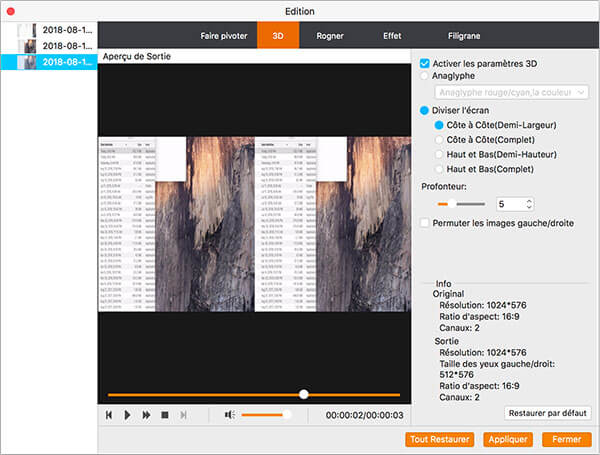Switch to the Rogner tab
Image resolution: width=600 pixels, height=455 pixels.
[329, 35]
